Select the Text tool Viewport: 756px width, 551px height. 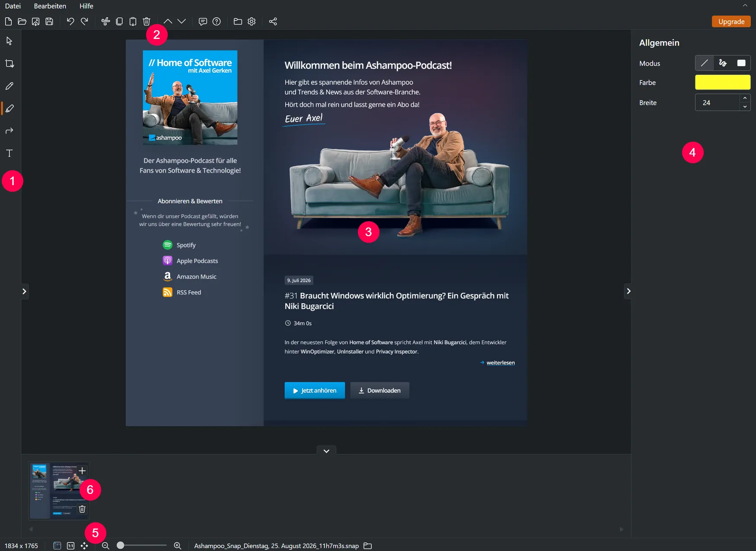pyautogui.click(x=10, y=153)
